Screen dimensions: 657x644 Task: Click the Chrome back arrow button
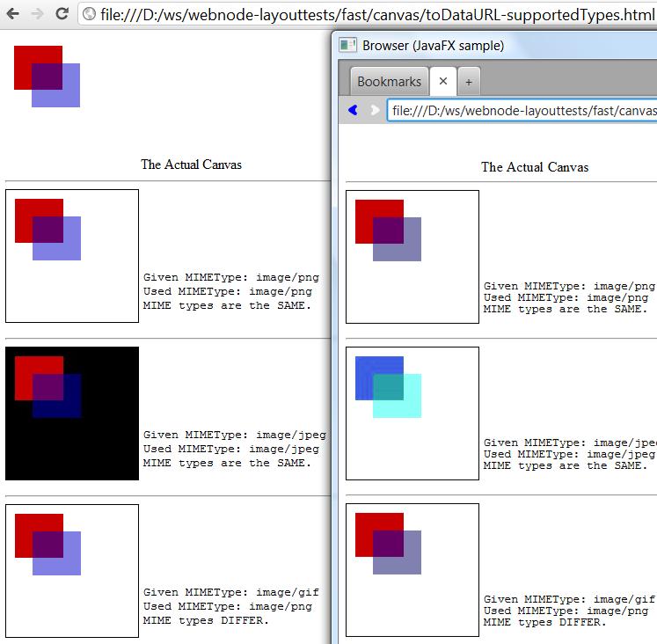(x=13, y=14)
